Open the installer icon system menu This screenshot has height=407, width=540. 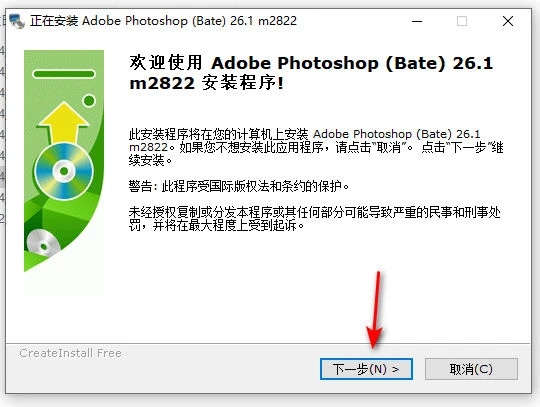pos(17,21)
